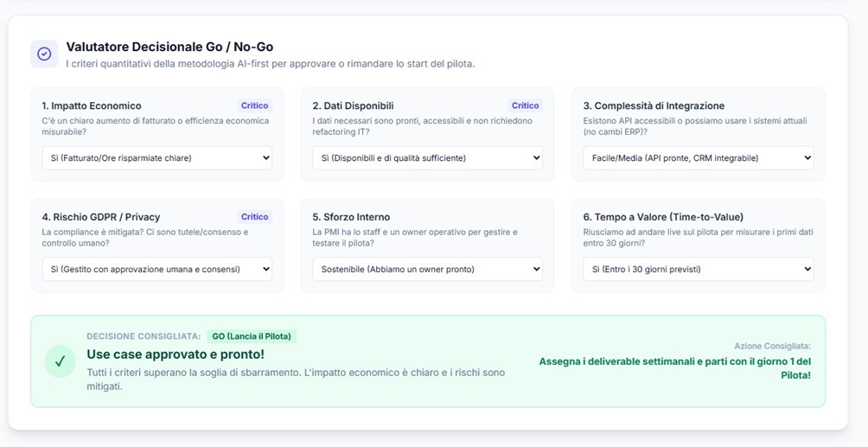Click the heading Valutatore Decisionale Go / No-Go

pyautogui.click(x=169, y=47)
